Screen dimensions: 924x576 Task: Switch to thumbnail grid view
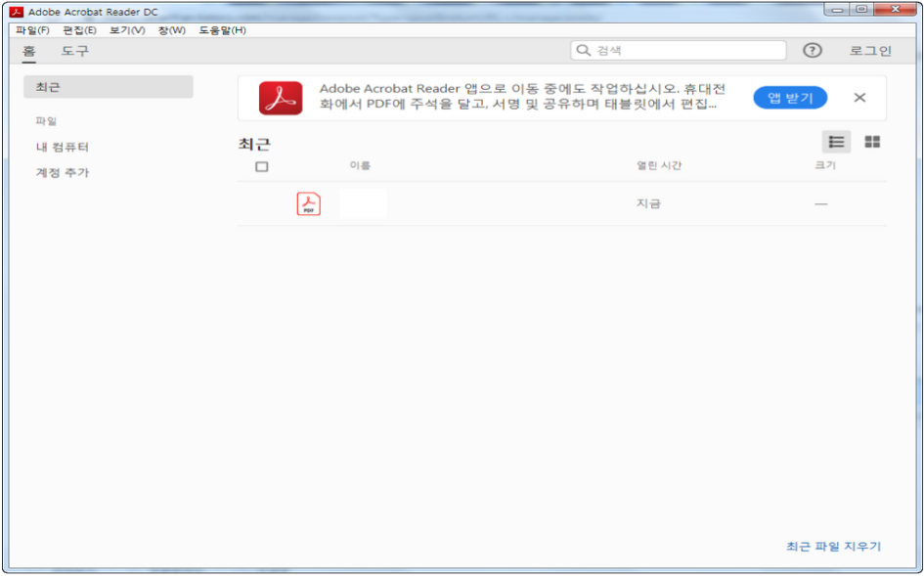[872, 142]
